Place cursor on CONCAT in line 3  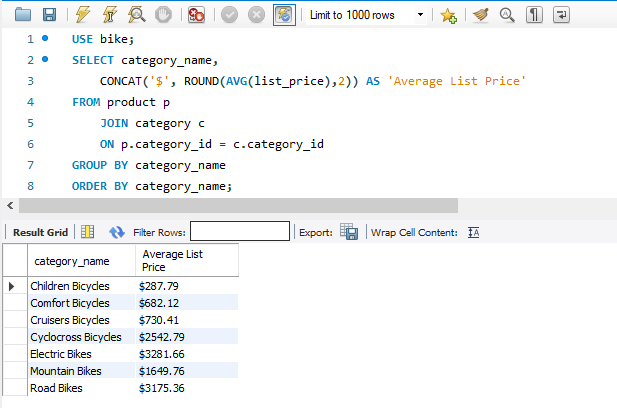coord(121,81)
